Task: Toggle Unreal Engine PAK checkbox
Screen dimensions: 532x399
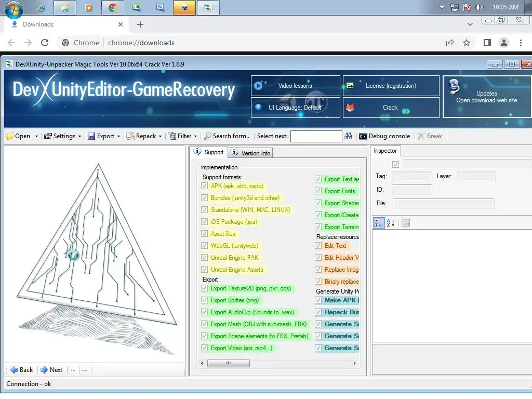Action: tap(204, 258)
